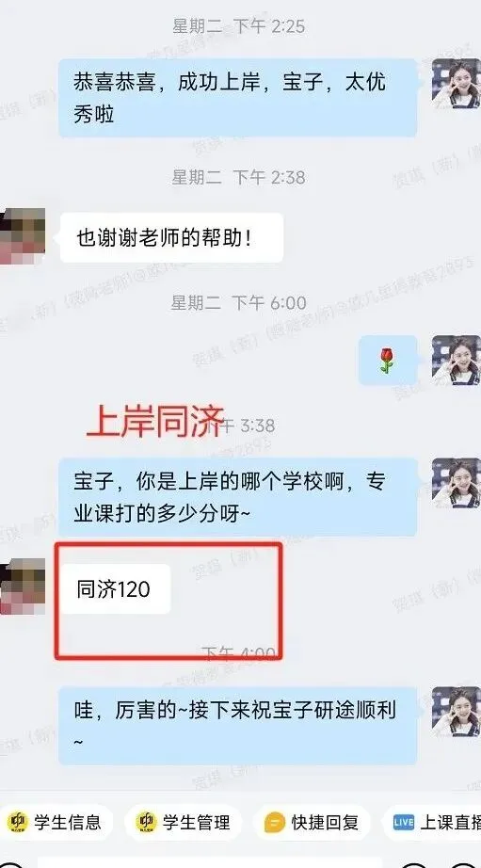This screenshot has width=481, height=868.
Task: Tap the 快捷回复 chip
Action: [312, 823]
